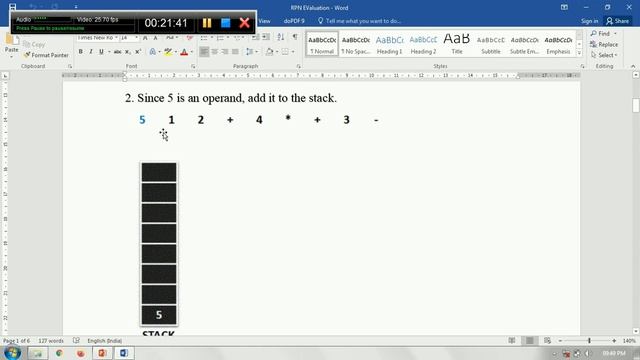640x360 pixels.
Task: Center align the paragraph
Action: coord(215,52)
